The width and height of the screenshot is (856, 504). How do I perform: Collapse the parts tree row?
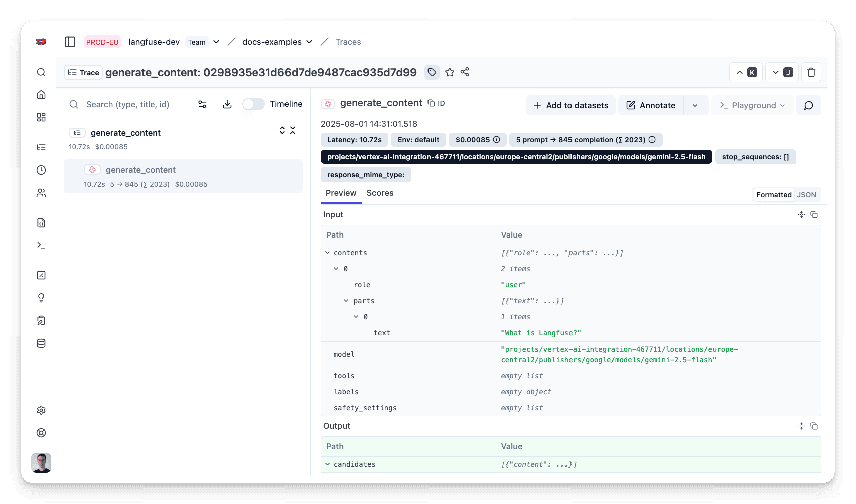(x=346, y=301)
